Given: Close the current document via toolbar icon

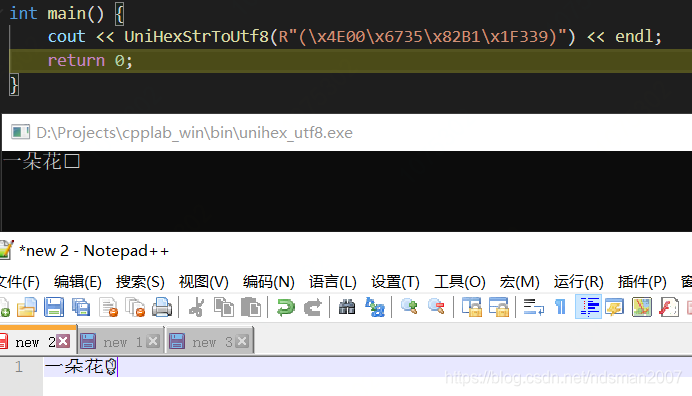Looking at the screenshot, I should [x=109, y=307].
